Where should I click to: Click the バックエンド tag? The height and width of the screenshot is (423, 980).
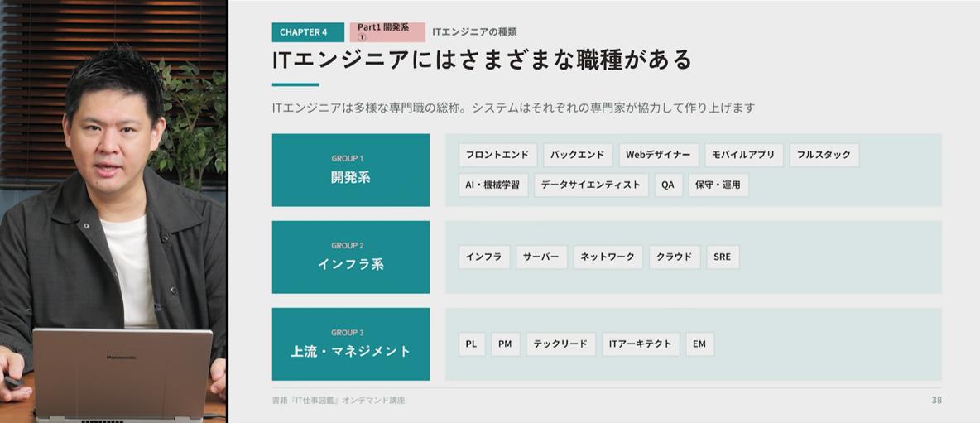point(578,155)
